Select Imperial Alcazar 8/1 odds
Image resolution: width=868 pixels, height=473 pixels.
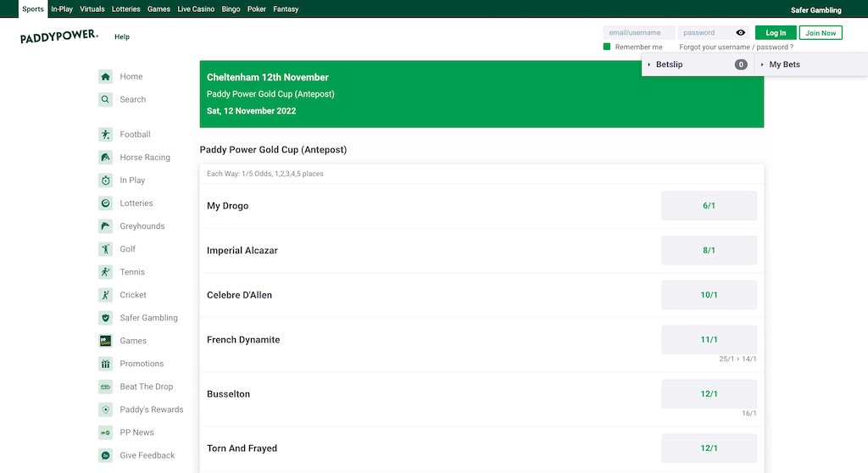pyautogui.click(x=709, y=250)
